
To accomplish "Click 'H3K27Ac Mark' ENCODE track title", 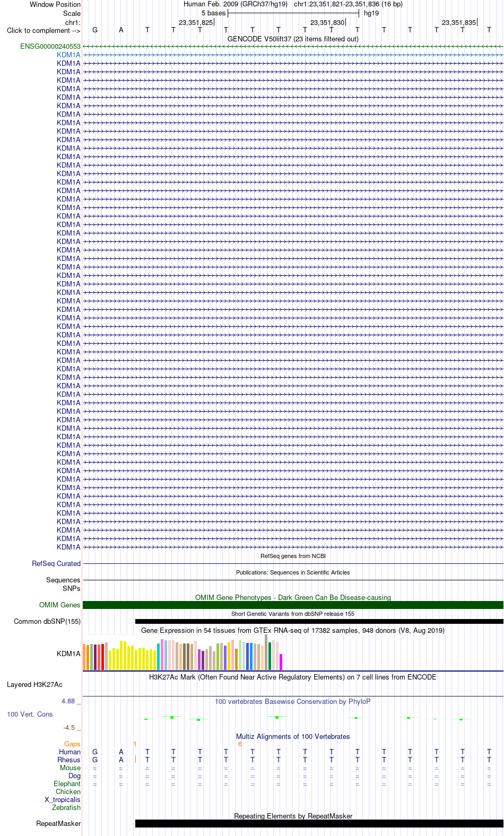I will (293, 677).
